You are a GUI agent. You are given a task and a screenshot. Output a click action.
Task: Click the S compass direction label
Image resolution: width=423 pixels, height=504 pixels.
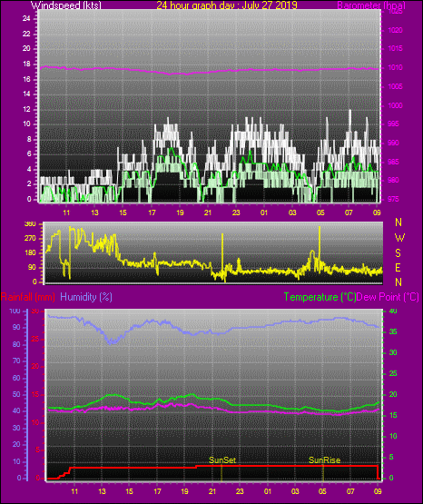[x=398, y=253]
